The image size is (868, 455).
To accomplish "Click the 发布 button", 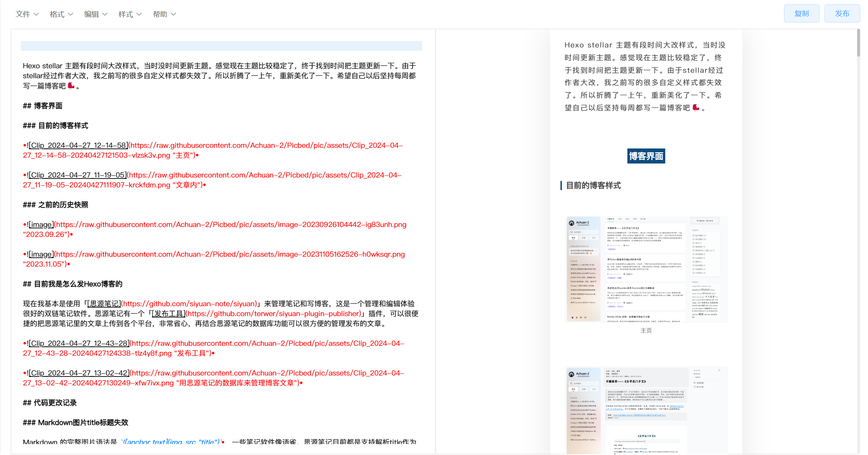I will click(842, 14).
